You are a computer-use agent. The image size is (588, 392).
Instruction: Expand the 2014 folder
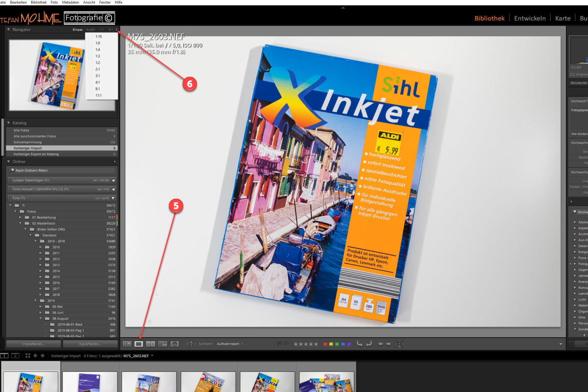click(41, 271)
